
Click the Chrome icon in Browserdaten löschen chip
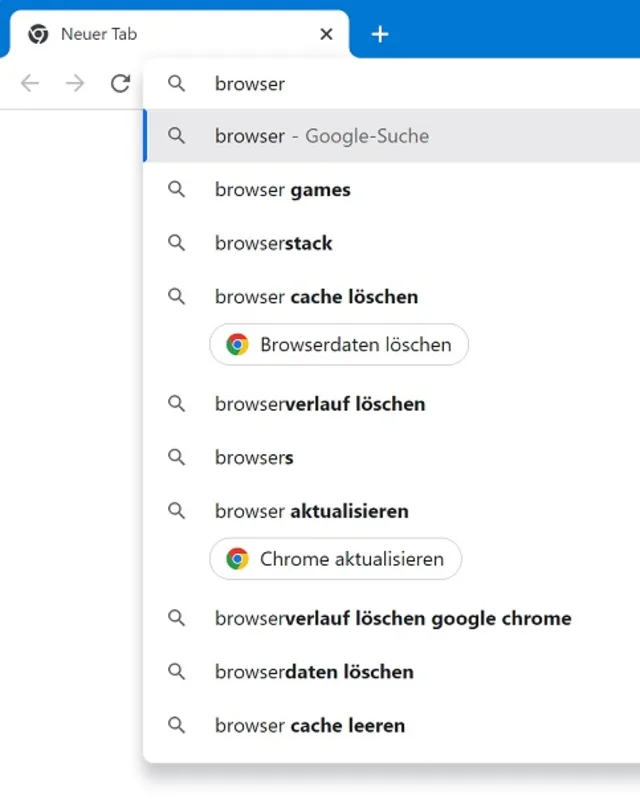click(x=237, y=345)
